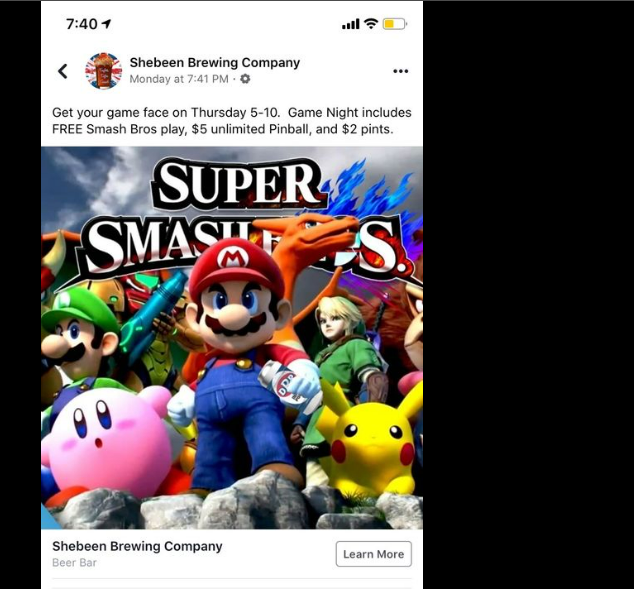Click the post audience gear icon
This screenshot has width=634, height=589.
pyautogui.click(x=245, y=79)
